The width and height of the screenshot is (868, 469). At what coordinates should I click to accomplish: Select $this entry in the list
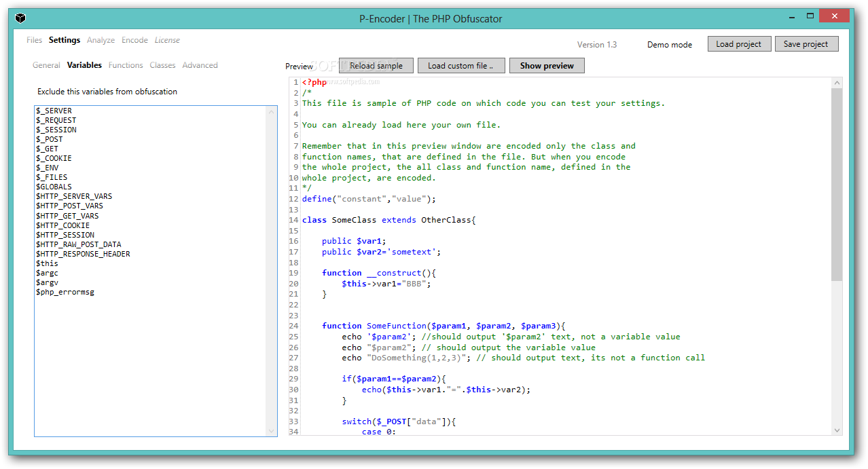pyautogui.click(x=48, y=263)
